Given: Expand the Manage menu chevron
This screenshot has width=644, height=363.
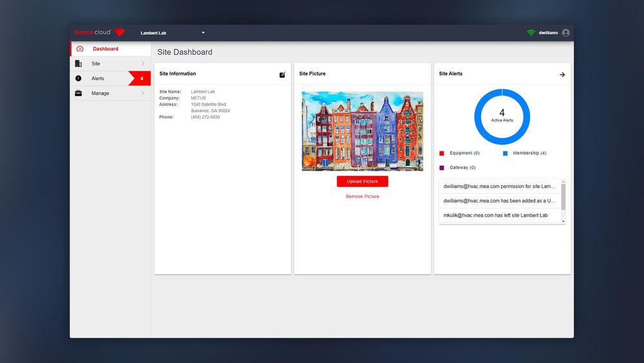Looking at the screenshot, I should [142, 93].
